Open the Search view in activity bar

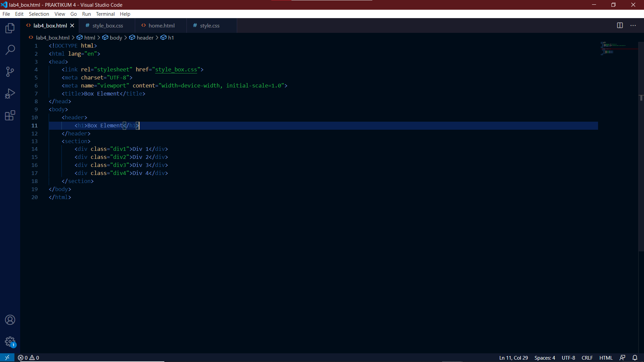click(10, 50)
